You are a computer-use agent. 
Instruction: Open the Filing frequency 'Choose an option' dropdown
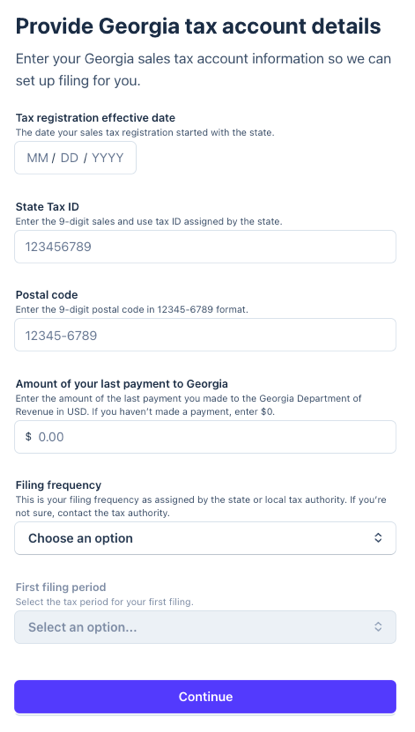click(x=205, y=538)
